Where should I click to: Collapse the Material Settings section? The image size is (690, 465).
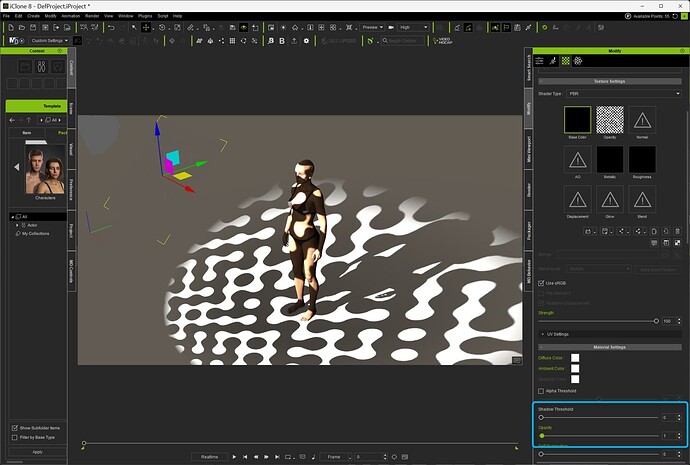pos(609,347)
